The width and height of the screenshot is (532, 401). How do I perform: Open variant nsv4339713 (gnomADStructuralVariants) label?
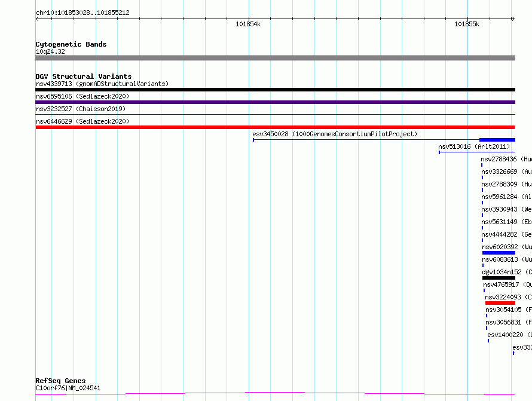click(x=102, y=84)
